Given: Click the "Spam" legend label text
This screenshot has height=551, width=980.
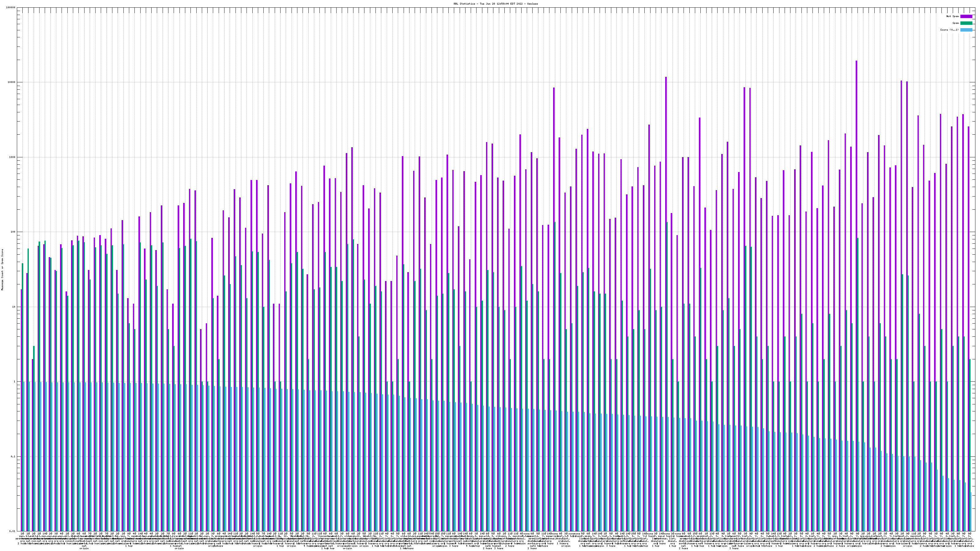Looking at the screenshot, I should tap(956, 23).
